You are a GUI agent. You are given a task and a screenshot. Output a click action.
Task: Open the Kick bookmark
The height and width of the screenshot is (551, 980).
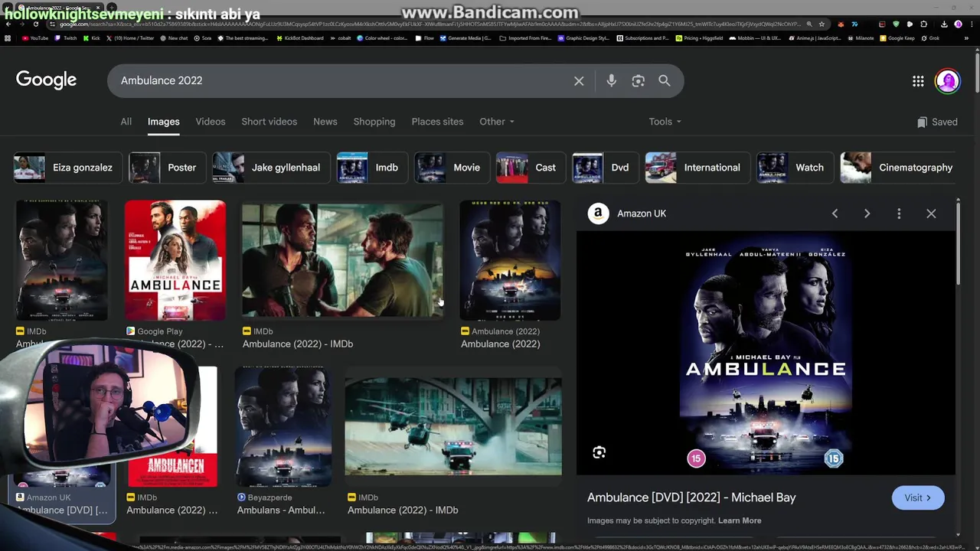coord(91,38)
